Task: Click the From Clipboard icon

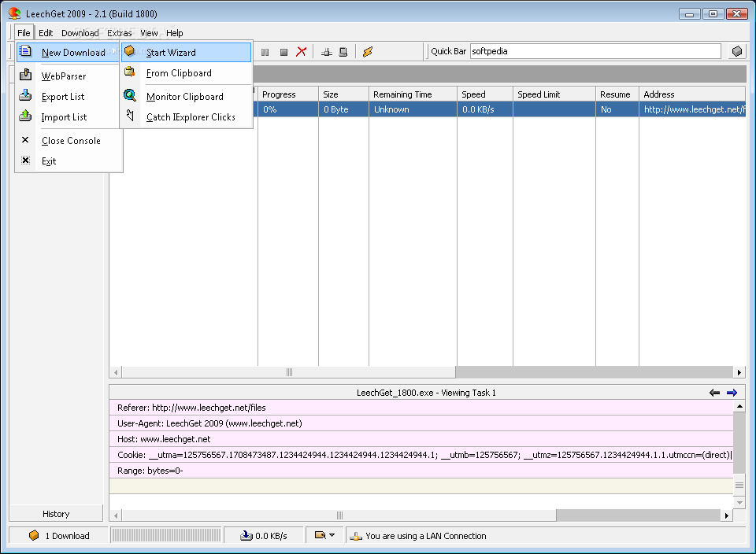Action: click(129, 72)
